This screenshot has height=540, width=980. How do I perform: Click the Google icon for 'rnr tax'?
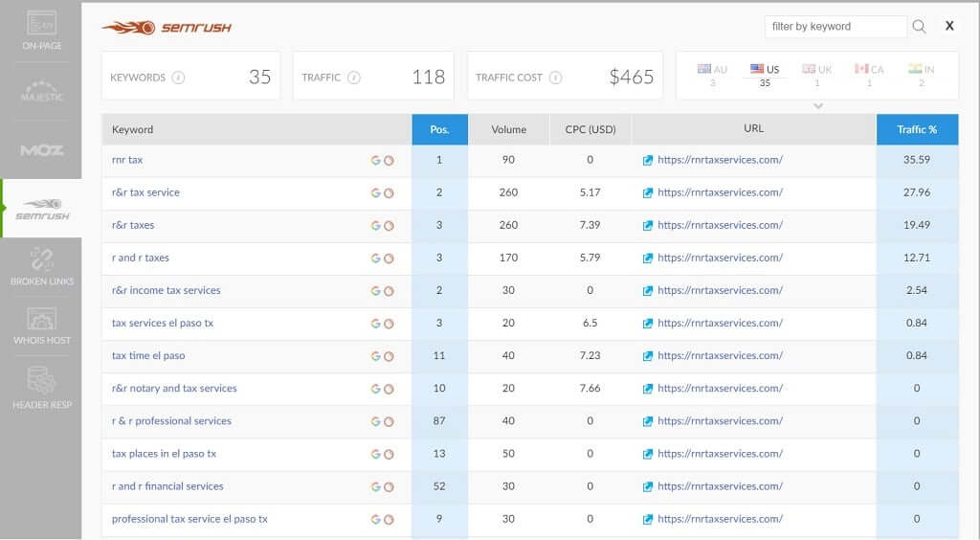point(375,161)
